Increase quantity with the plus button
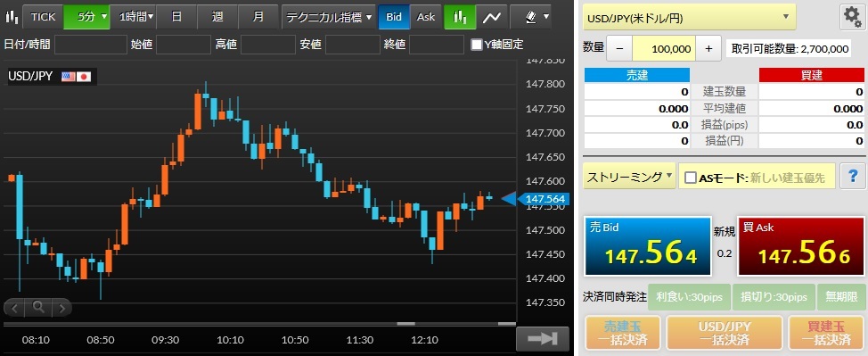The image size is (868, 356). [x=708, y=49]
